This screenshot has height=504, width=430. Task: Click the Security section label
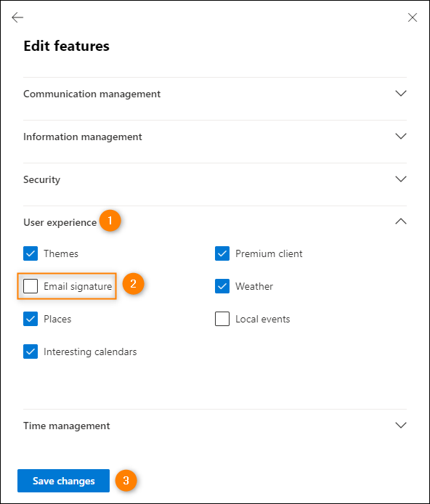(42, 179)
